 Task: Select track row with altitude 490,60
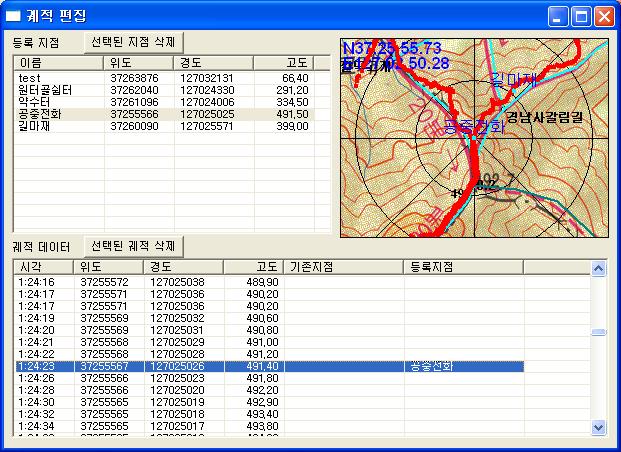tap(270, 318)
